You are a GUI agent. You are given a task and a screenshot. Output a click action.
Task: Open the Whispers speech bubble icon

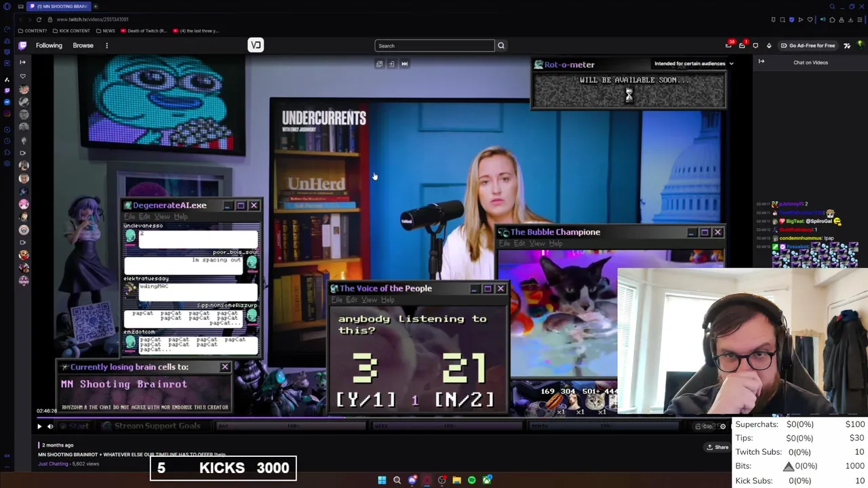(755, 45)
